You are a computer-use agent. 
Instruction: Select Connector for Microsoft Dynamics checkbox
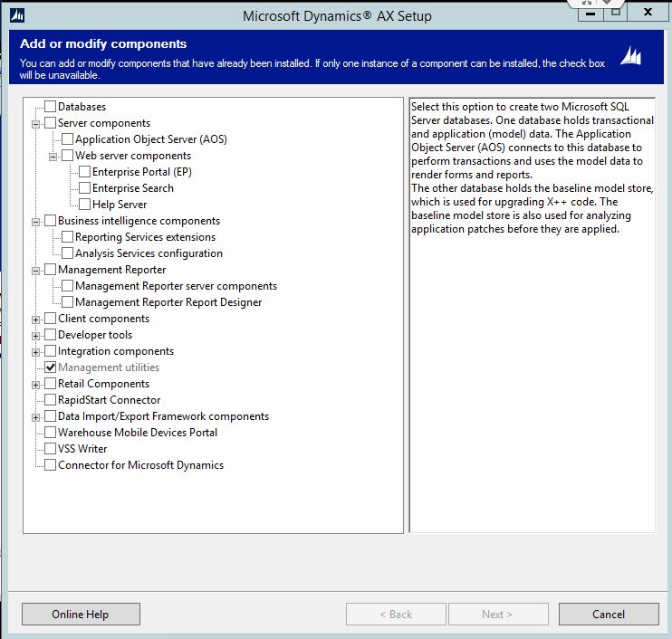click(x=50, y=464)
